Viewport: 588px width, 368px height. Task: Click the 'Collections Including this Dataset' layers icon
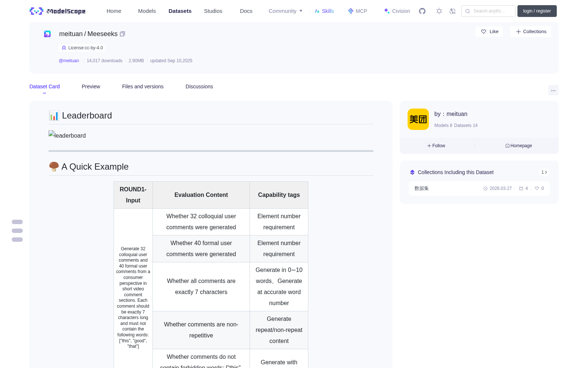coord(412,172)
